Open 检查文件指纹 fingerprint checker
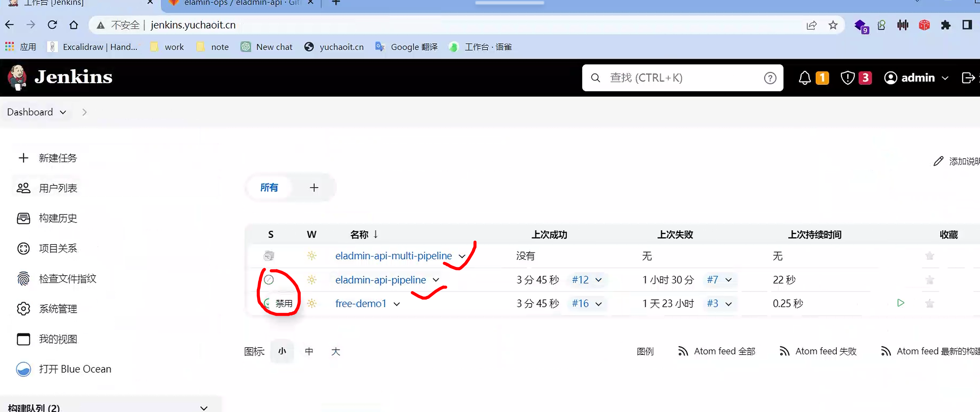 (68, 278)
